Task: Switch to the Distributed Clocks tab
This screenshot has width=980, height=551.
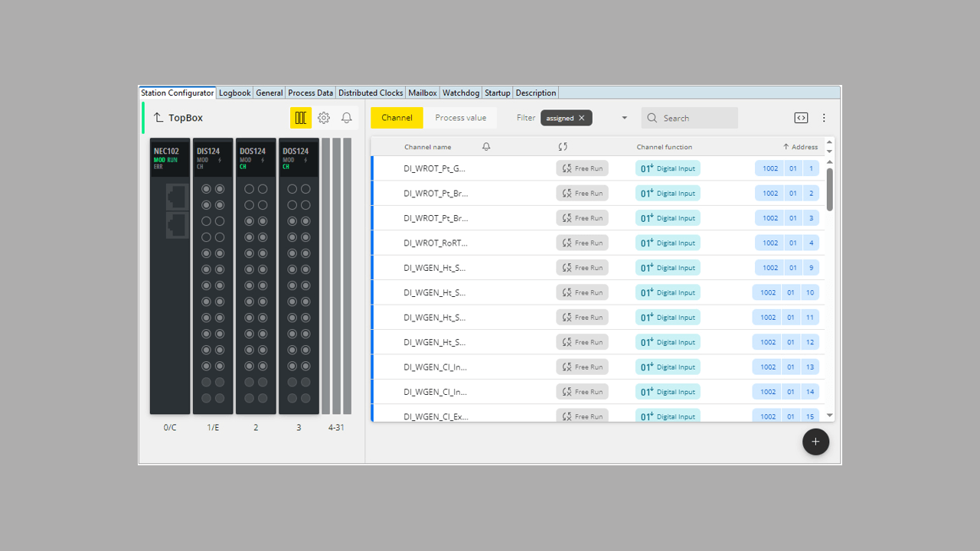Action: point(371,93)
